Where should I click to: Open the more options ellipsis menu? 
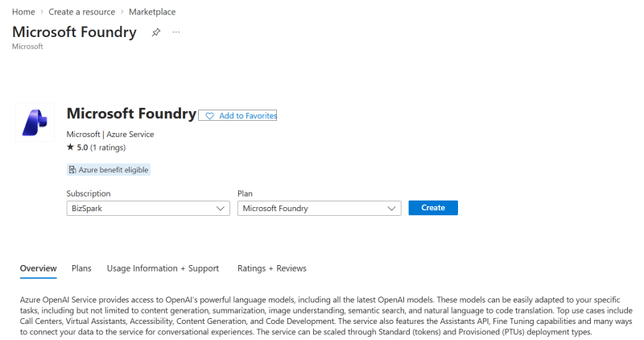coord(176,32)
